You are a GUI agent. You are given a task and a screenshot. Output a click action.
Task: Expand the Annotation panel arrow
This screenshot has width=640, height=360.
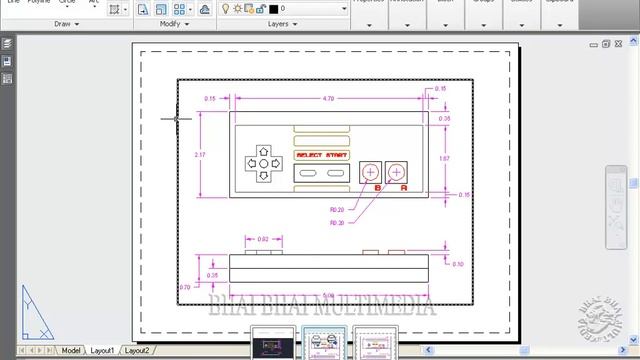[x=407, y=25]
